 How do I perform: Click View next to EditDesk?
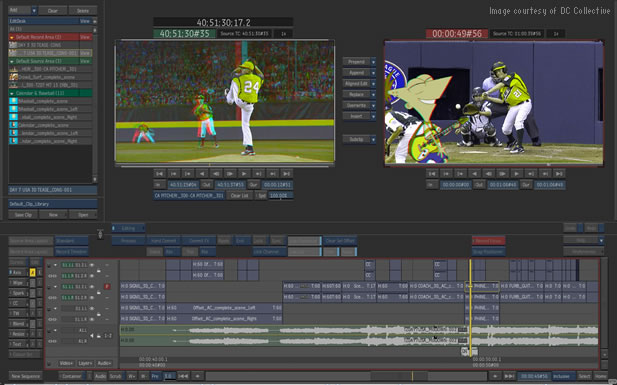coord(85,21)
